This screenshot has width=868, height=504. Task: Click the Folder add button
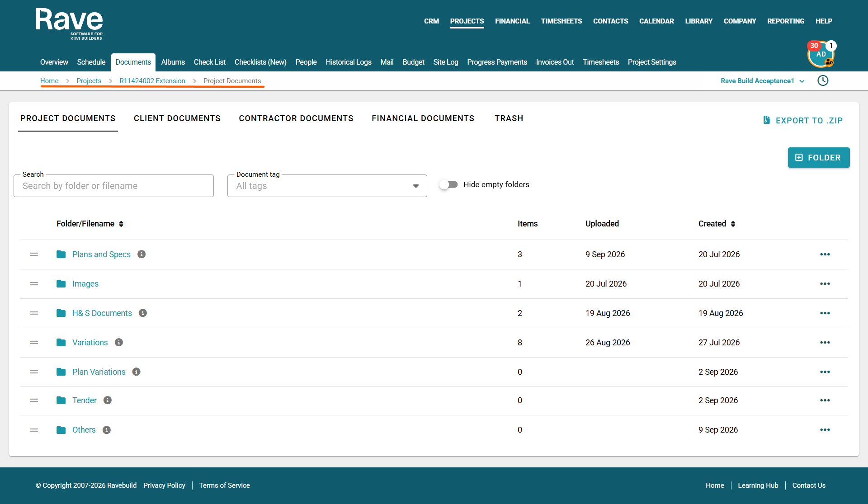click(819, 158)
